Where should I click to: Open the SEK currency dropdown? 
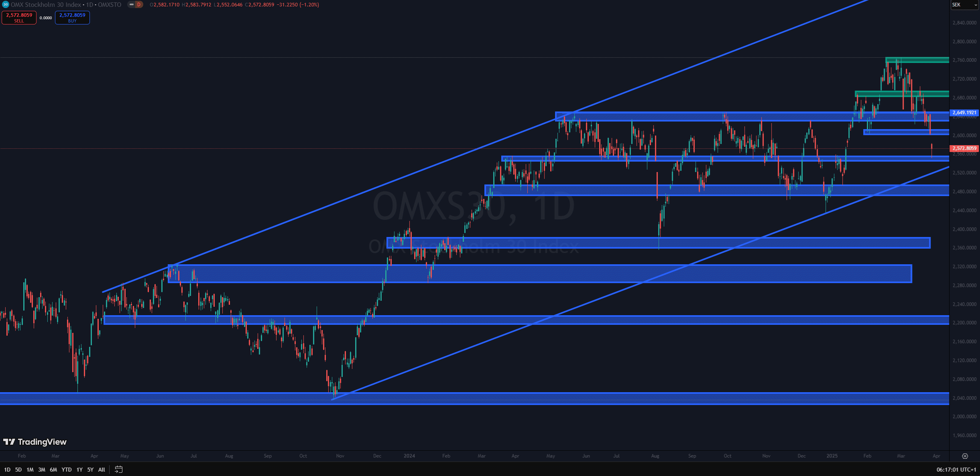point(964,5)
